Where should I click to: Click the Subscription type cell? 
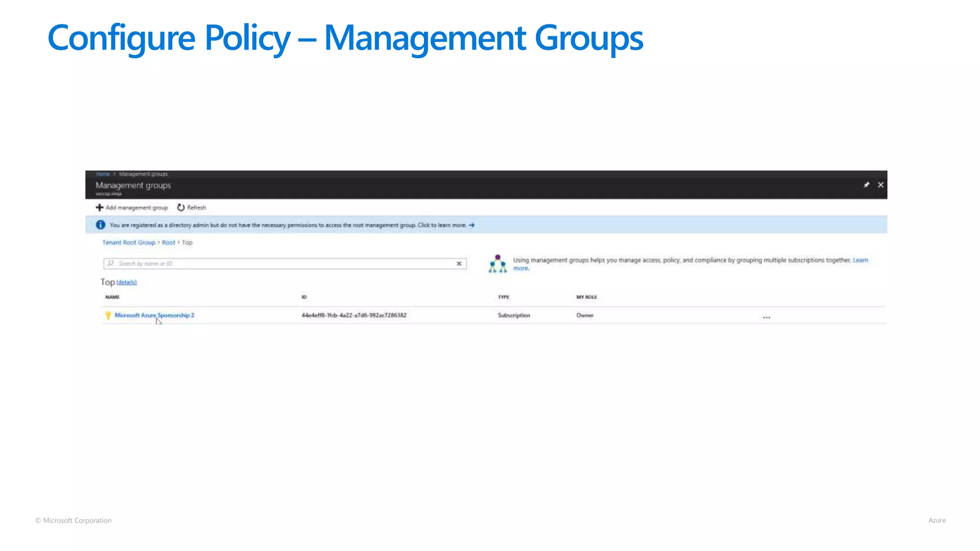514,315
